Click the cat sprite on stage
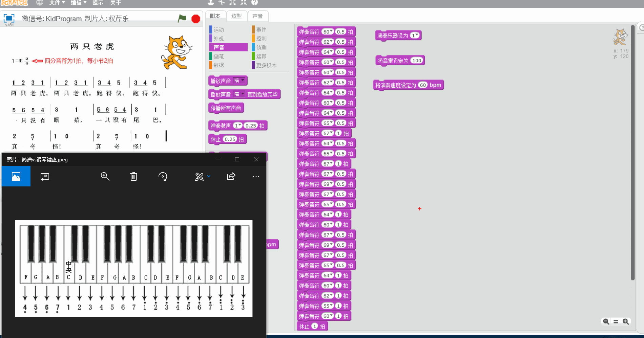The height and width of the screenshot is (338, 644). (176, 52)
